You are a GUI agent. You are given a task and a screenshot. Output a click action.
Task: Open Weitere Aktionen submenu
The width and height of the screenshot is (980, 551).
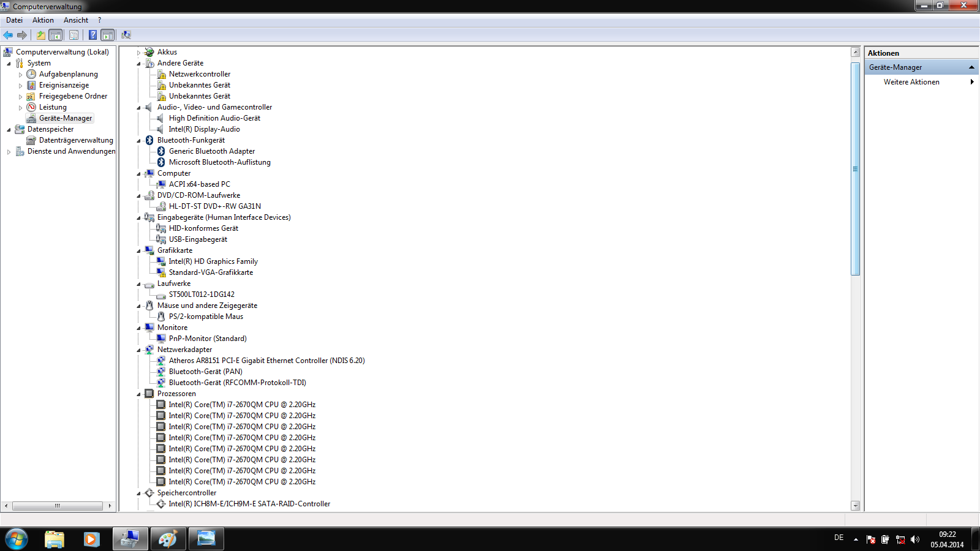pyautogui.click(x=921, y=82)
